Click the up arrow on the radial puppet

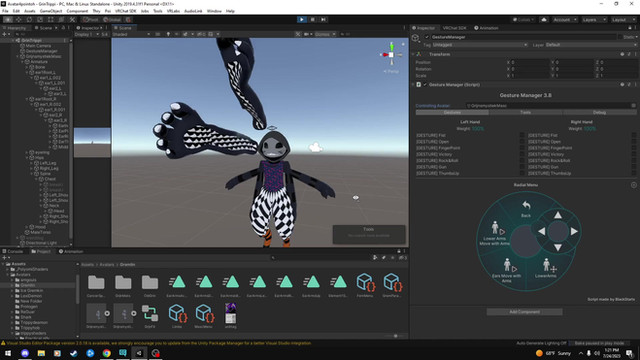(558, 215)
